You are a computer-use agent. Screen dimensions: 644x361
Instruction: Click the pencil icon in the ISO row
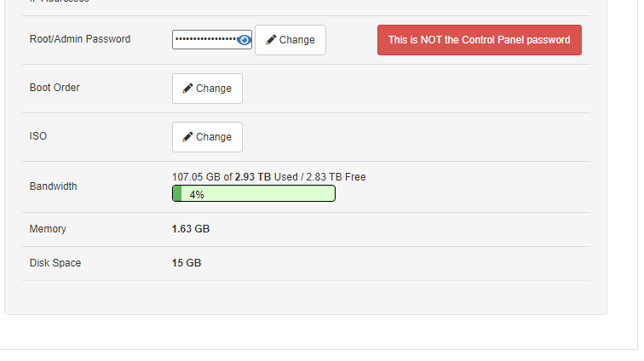click(187, 137)
